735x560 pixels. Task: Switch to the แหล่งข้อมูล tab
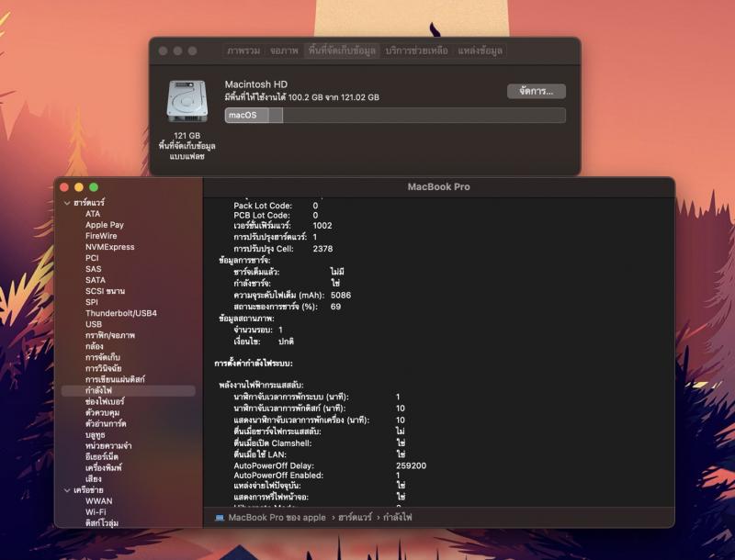(x=480, y=50)
